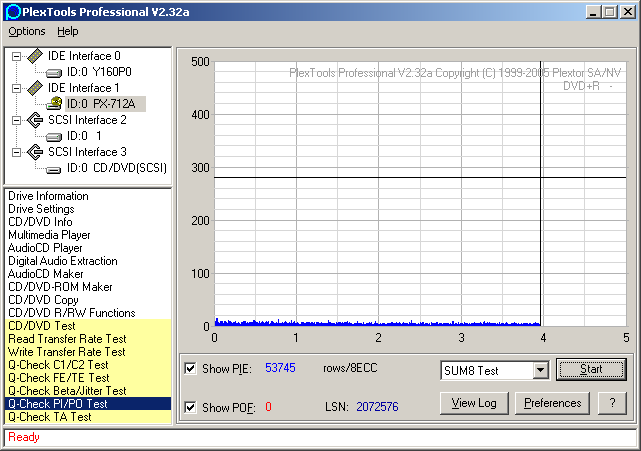Click the PX-712A optical drive icon
The height and width of the screenshot is (451, 641).
click(54, 104)
